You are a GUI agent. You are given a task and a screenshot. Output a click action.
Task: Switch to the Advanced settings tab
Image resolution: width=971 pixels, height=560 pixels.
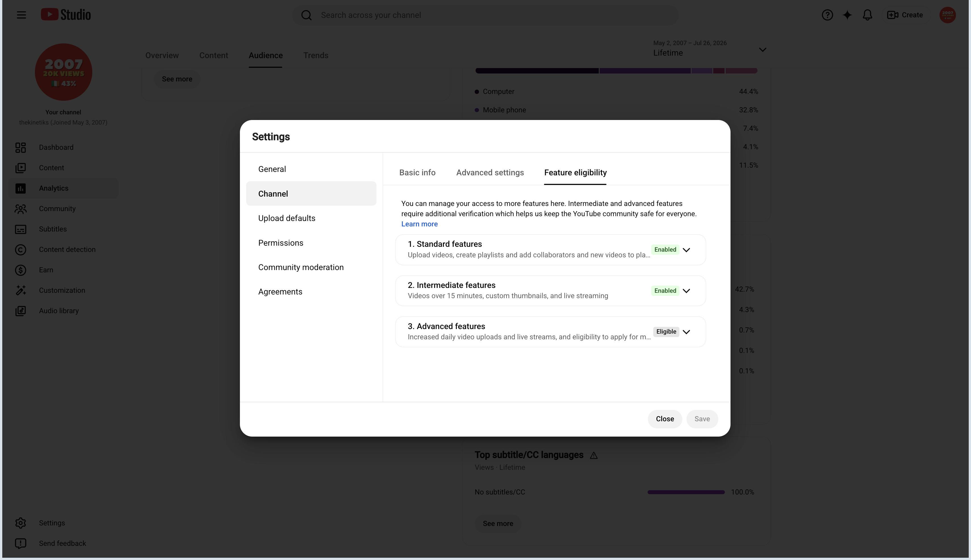490,173
